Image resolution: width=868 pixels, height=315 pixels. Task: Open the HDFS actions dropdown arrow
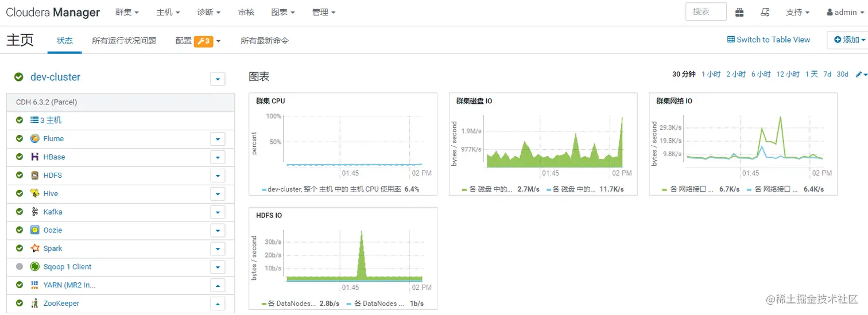point(218,176)
